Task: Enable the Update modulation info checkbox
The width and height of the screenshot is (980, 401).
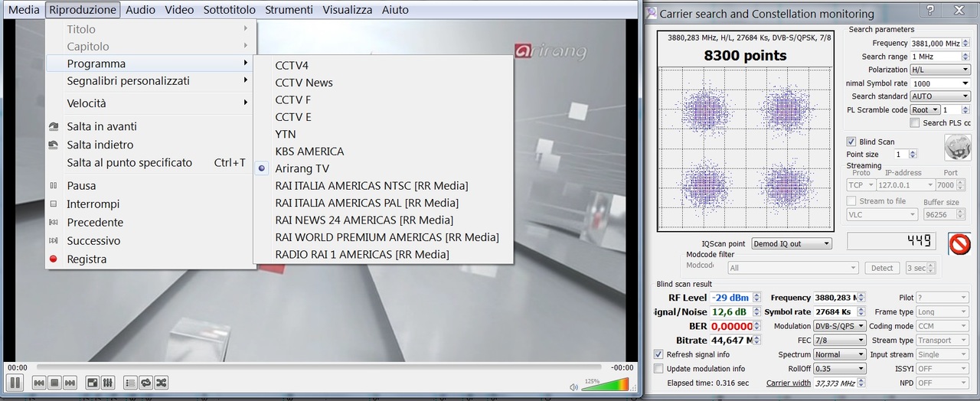Action: (658, 368)
